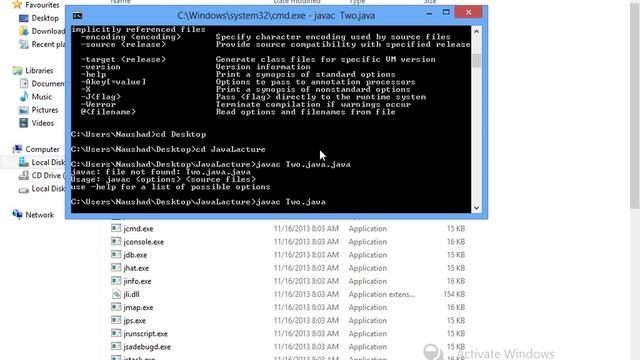Click the jps.exe application icon
Viewport: 640px width, 360px height.
point(116,320)
